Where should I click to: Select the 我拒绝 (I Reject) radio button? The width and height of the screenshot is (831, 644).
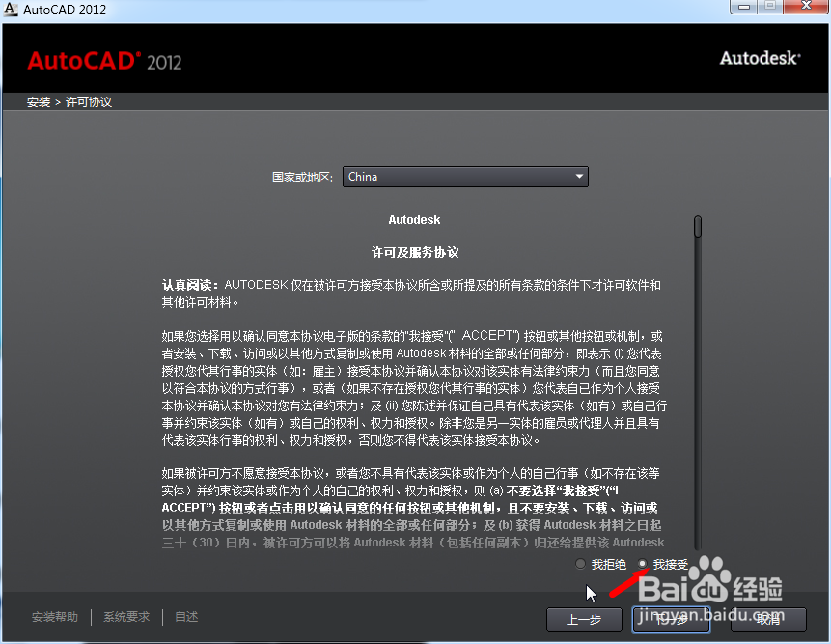click(x=580, y=564)
